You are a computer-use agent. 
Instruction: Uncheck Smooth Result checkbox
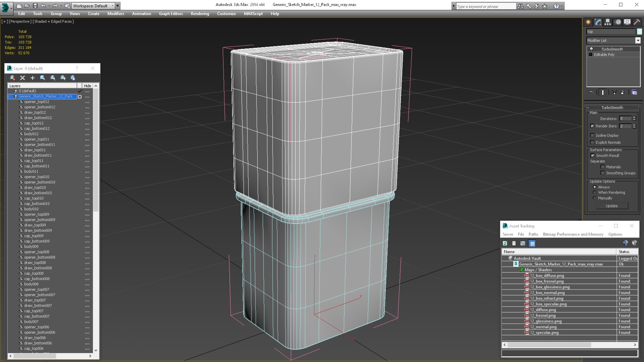(x=592, y=156)
